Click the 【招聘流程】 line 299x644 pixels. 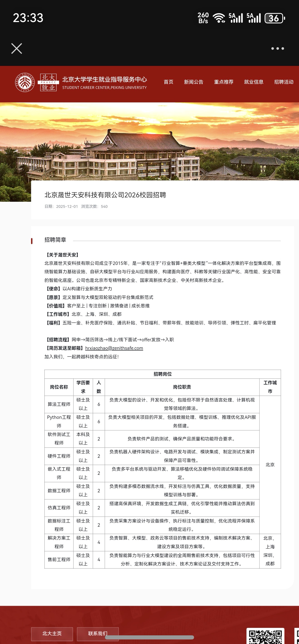click(109, 340)
